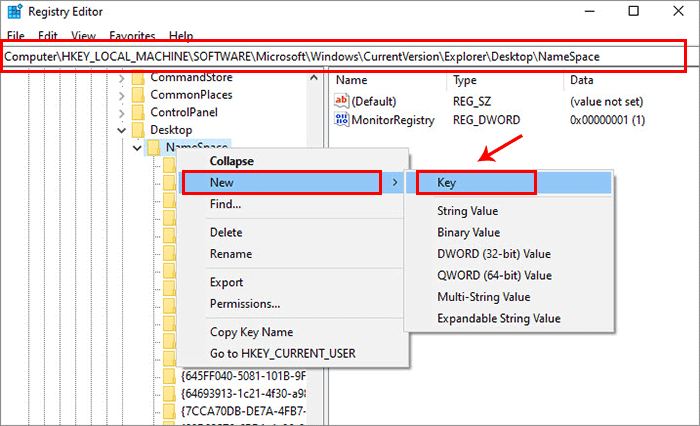Screen dimensions: 700x426
Task: Click the MonitorRegistry DWORD value icon
Action: [x=341, y=119]
